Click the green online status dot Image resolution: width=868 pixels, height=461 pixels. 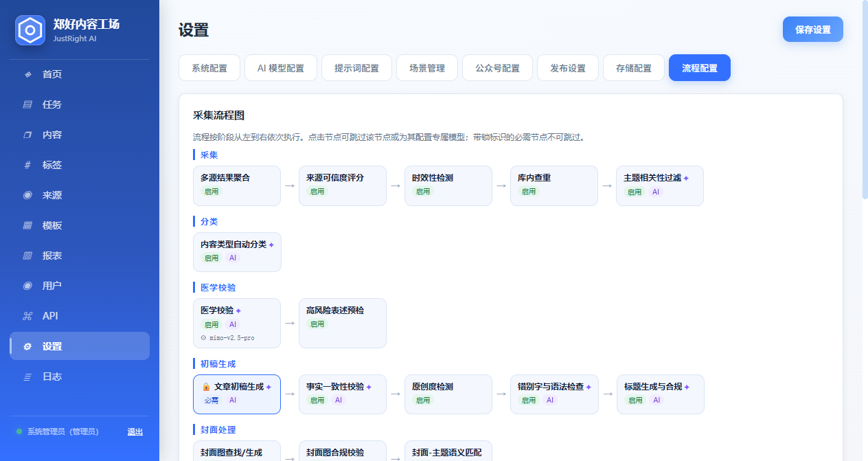[19, 431]
